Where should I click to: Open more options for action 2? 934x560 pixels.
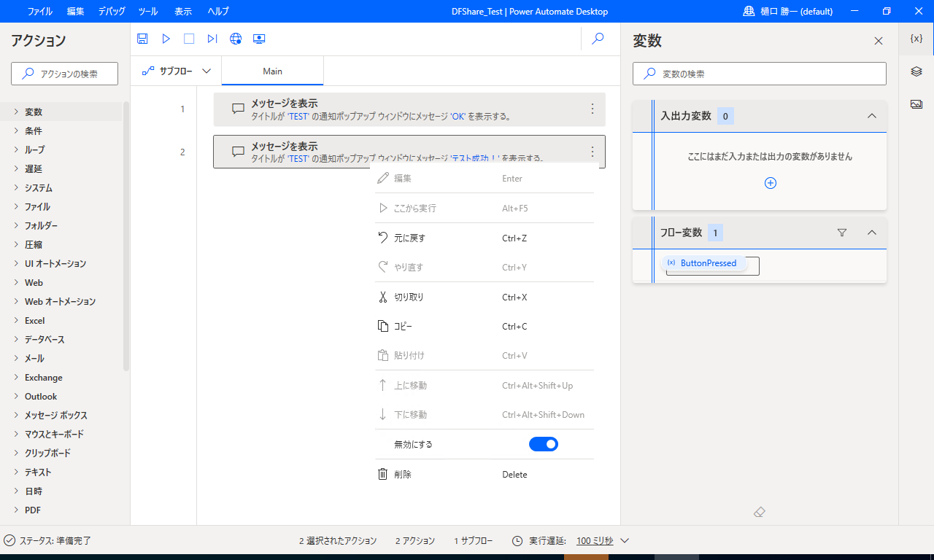tap(593, 152)
